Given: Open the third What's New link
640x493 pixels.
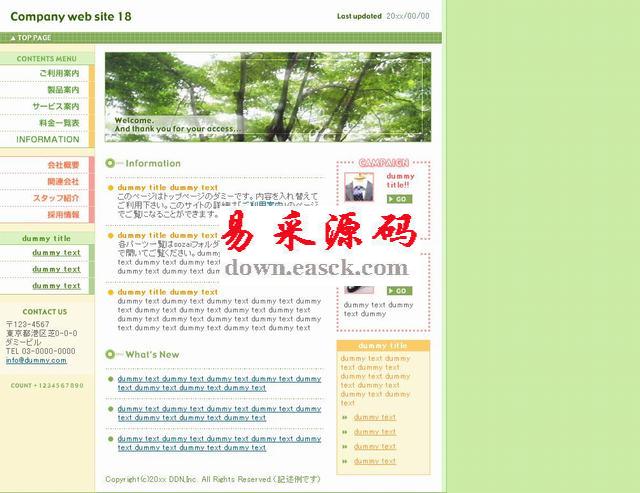Looking at the screenshot, I should (x=219, y=443).
